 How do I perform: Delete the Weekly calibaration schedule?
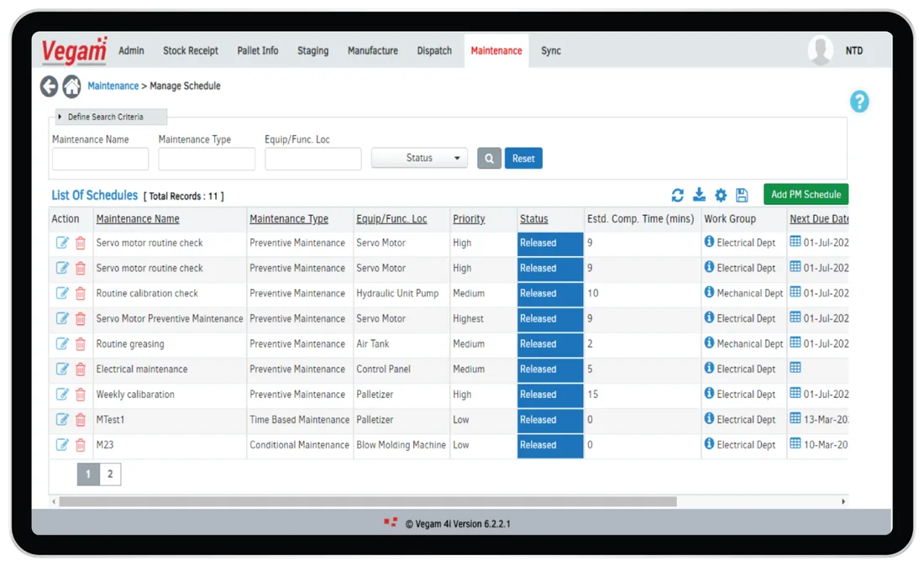point(81,395)
